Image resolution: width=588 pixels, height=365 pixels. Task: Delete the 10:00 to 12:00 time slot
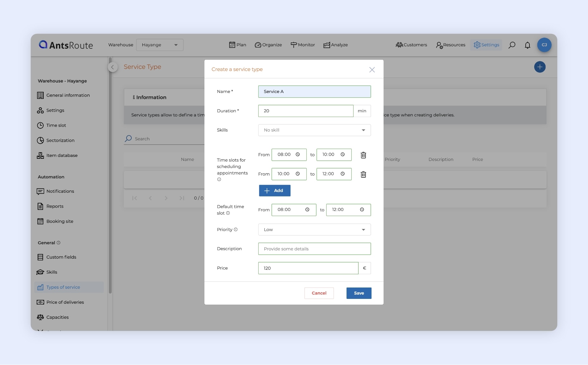(x=363, y=174)
